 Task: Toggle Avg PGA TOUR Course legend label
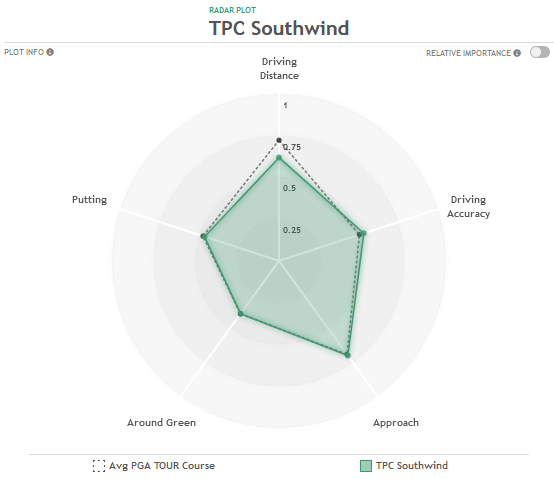pyautogui.click(x=162, y=466)
